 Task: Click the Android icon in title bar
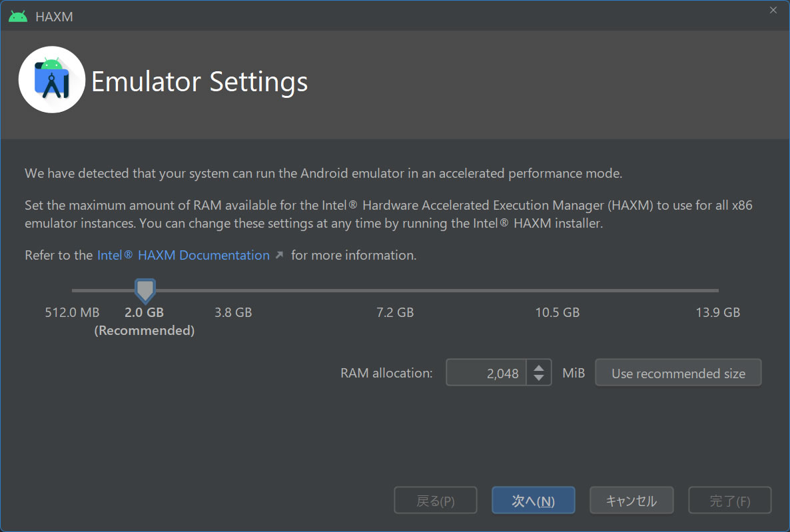[x=18, y=17]
